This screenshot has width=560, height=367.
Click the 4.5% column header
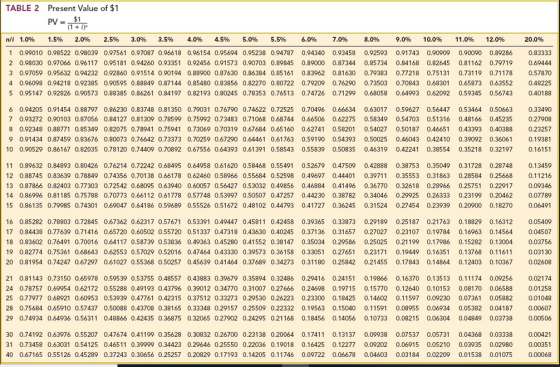tap(222, 39)
